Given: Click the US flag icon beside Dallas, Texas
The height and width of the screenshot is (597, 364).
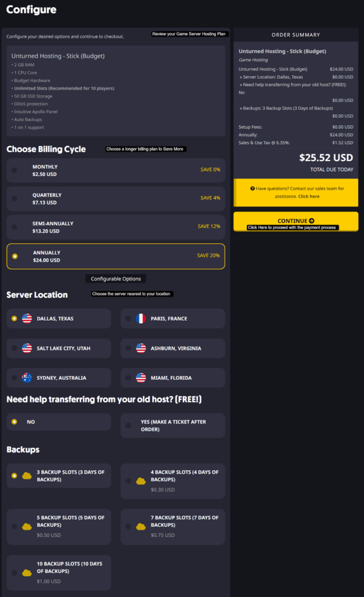Looking at the screenshot, I should 27,318.
